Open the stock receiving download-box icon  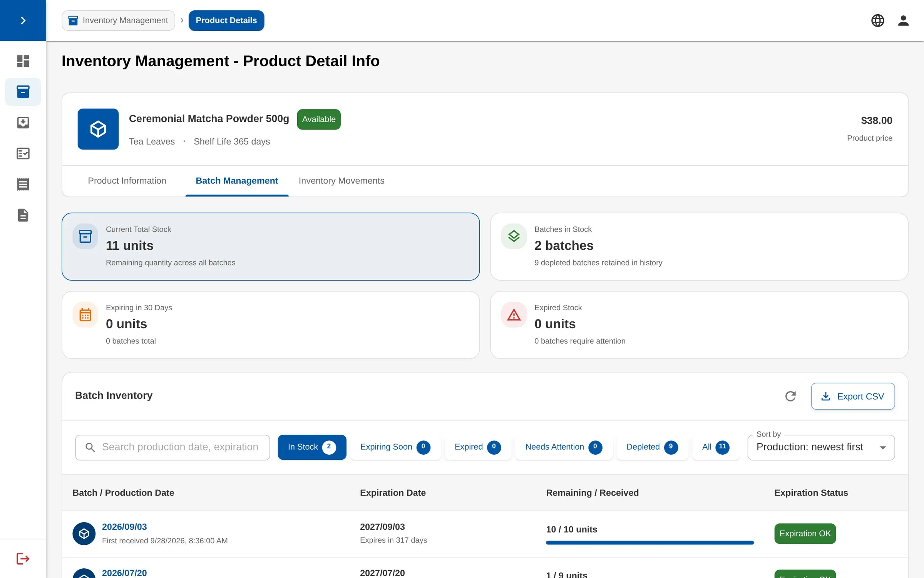coord(23,123)
